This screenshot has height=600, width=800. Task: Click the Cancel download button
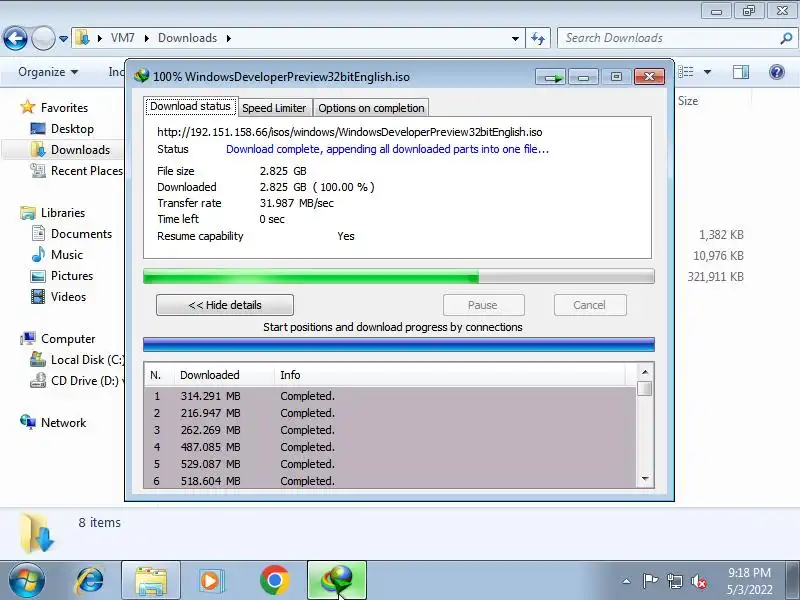click(590, 305)
